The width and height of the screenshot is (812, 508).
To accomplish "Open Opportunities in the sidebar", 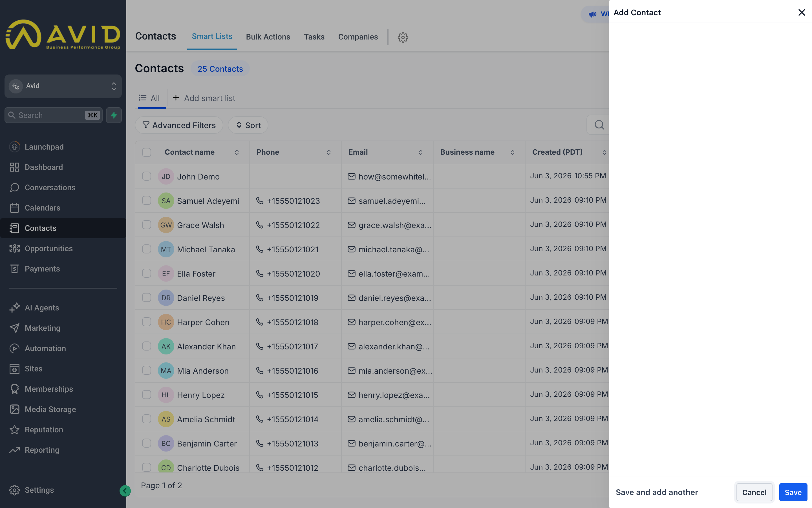I will click(63, 248).
